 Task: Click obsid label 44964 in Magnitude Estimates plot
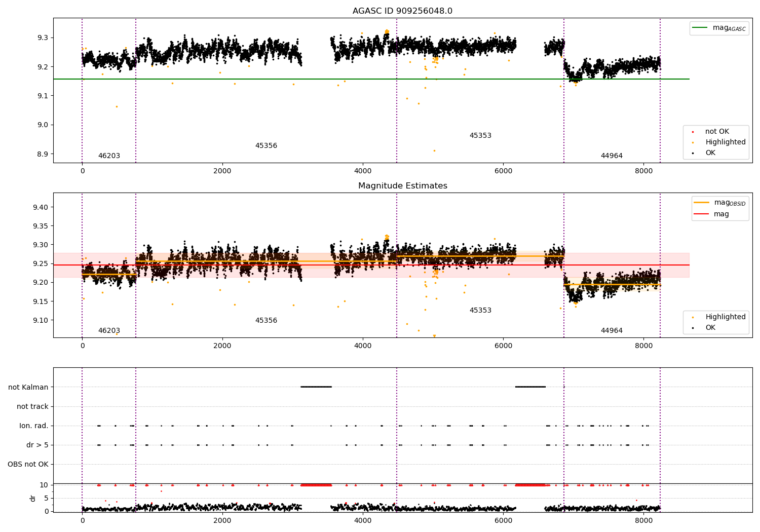[612, 331]
